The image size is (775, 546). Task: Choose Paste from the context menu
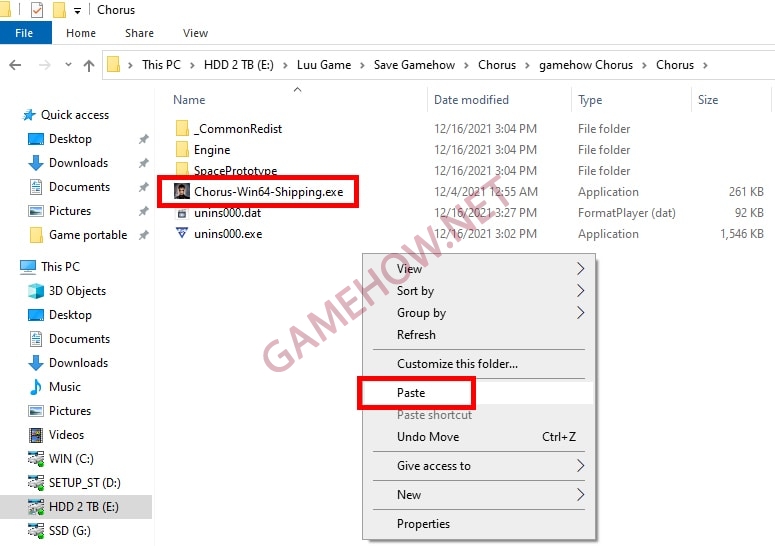pos(411,393)
